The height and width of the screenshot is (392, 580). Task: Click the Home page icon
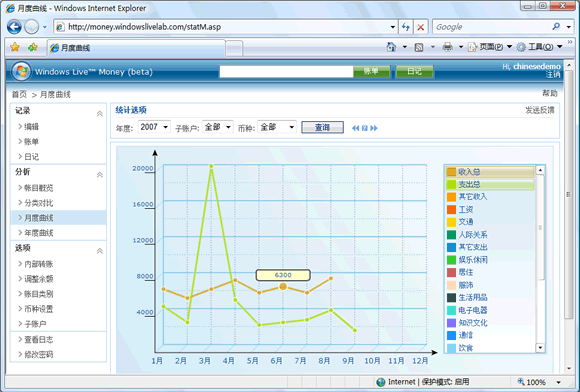[391, 47]
